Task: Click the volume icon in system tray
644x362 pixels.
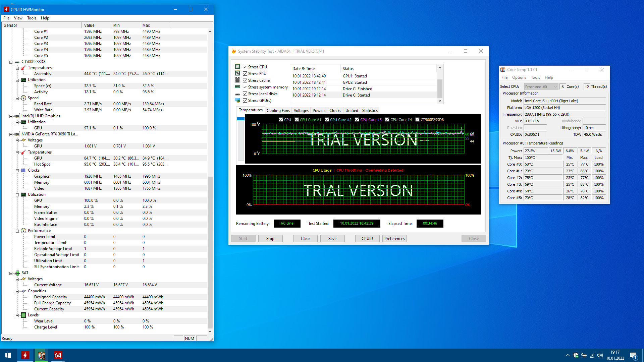Action: [x=600, y=355]
